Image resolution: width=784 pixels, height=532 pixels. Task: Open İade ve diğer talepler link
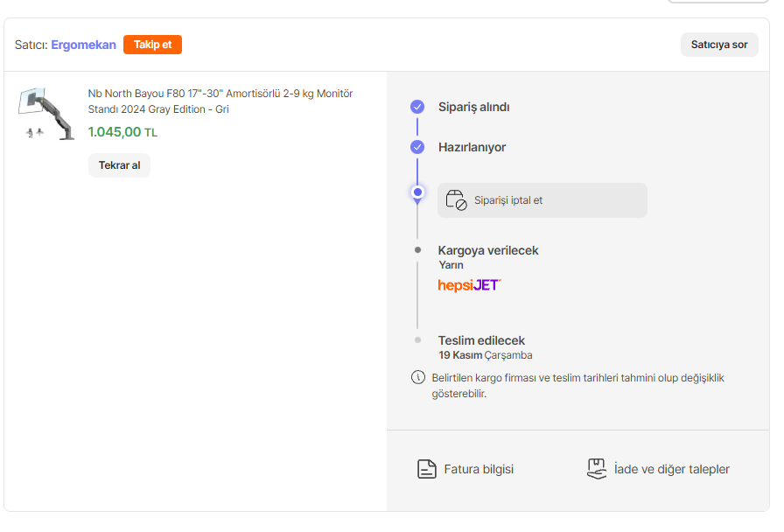click(x=658, y=469)
